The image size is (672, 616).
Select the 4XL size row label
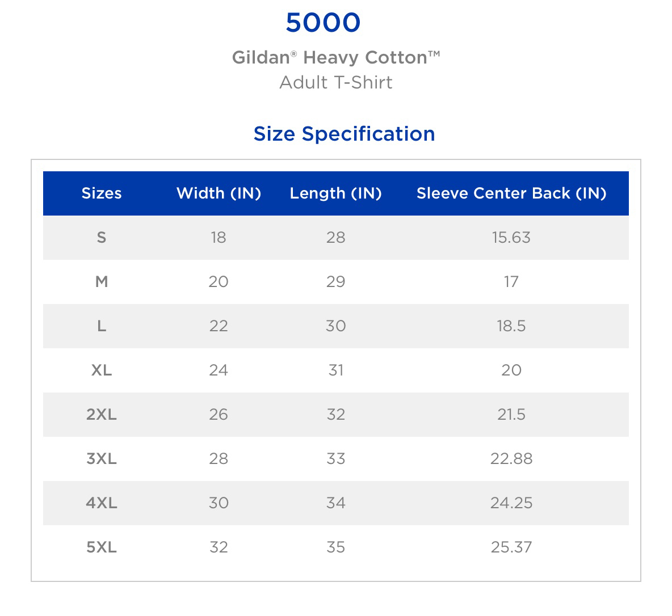(x=102, y=503)
